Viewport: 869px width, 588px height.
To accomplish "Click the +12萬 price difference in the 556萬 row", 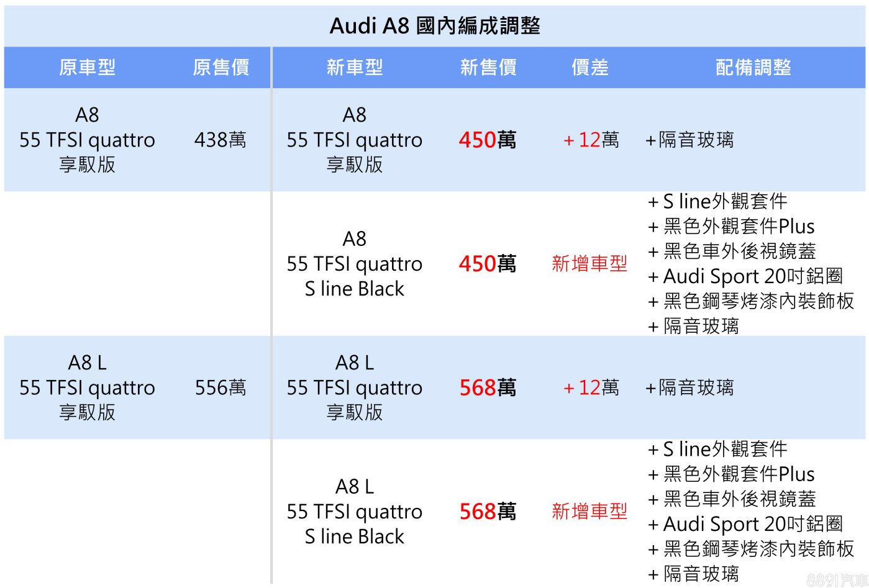I will 591,387.
